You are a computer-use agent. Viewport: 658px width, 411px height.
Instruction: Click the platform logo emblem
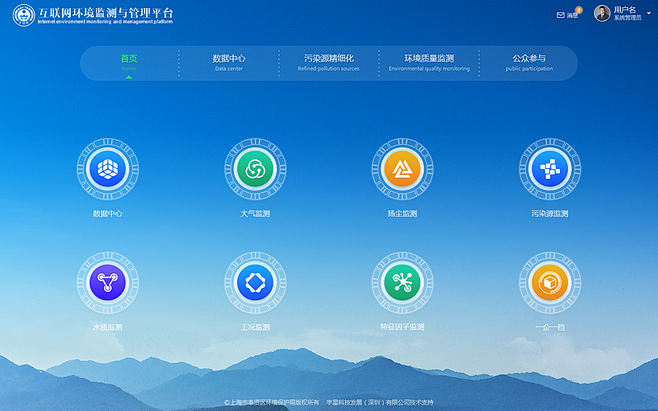tap(22, 15)
